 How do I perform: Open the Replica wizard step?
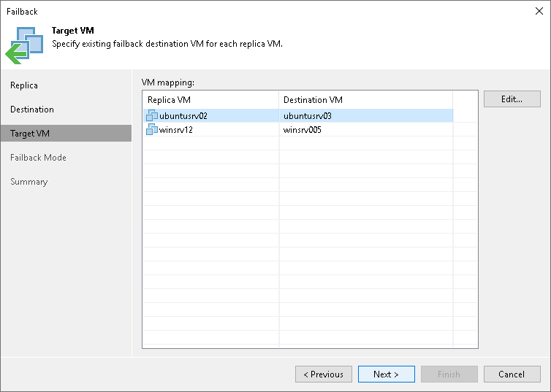point(24,85)
